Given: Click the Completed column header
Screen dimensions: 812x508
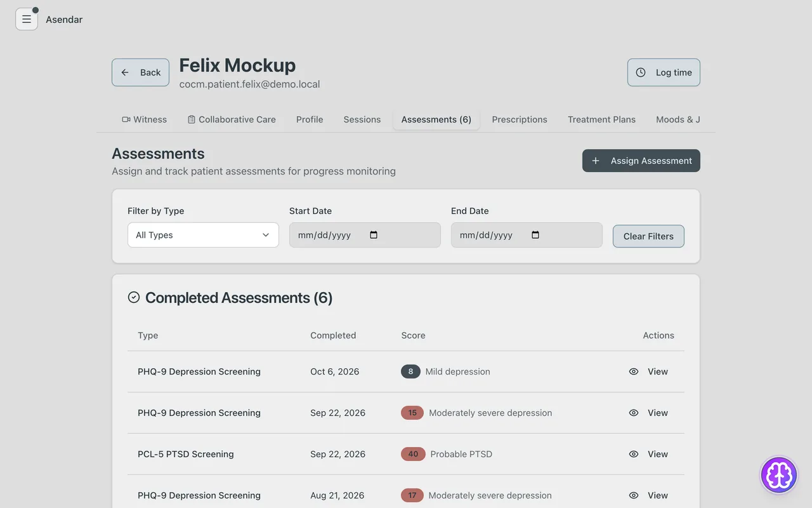Looking at the screenshot, I should point(333,335).
